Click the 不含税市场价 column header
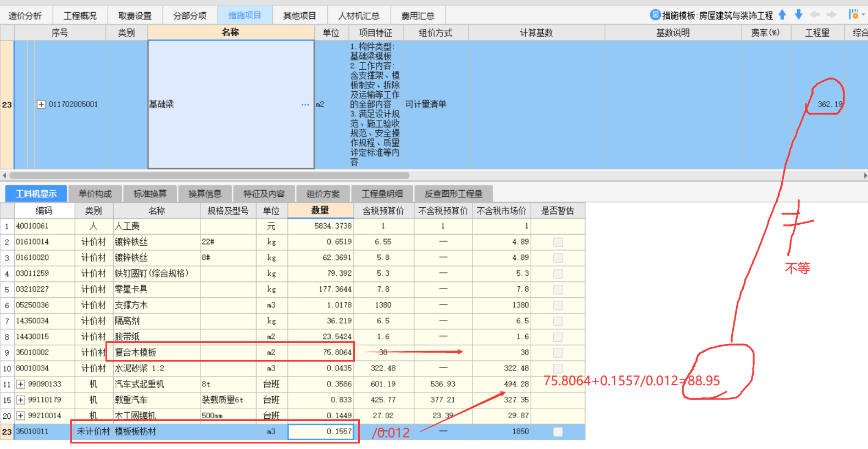This screenshot has height=449, width=868. [502, 211]
